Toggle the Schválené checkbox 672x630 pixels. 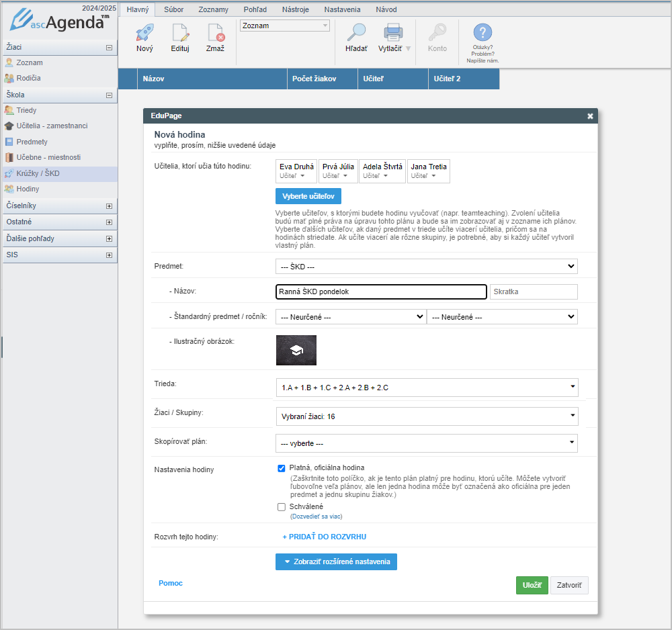click(282, 507)
